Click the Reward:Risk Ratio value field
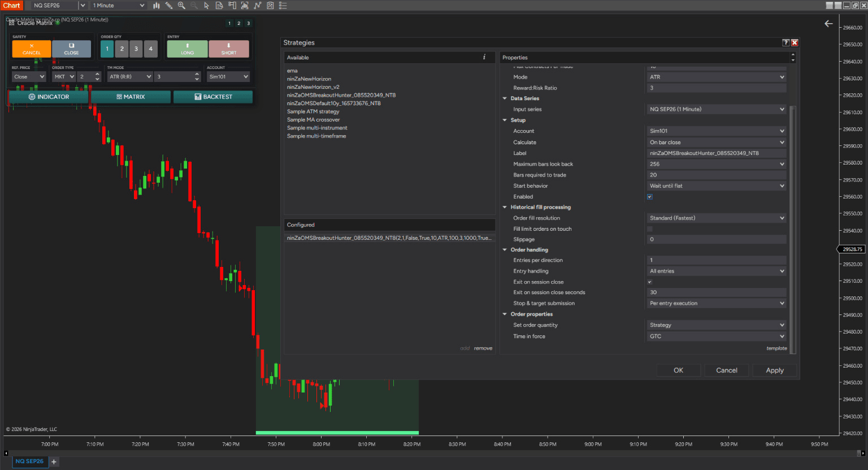 [717, 88]
